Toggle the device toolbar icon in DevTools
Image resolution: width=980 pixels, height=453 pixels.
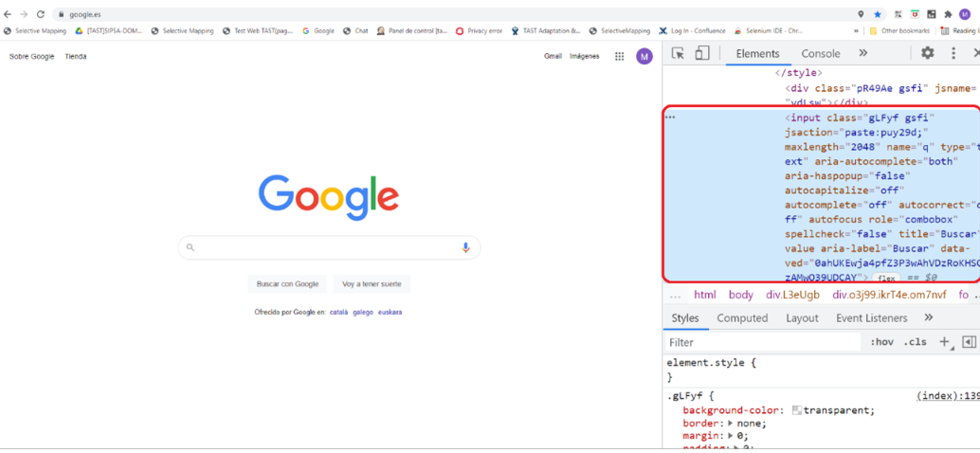[x=701, y=54]
